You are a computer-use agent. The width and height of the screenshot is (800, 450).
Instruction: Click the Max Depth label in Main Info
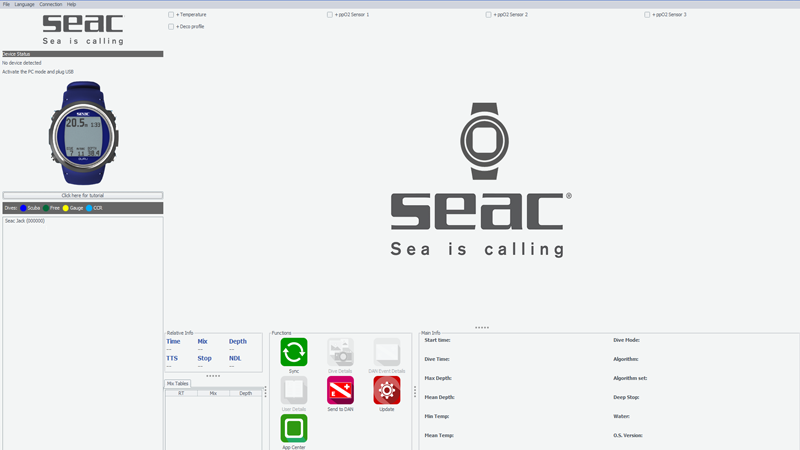coord(438,378)
